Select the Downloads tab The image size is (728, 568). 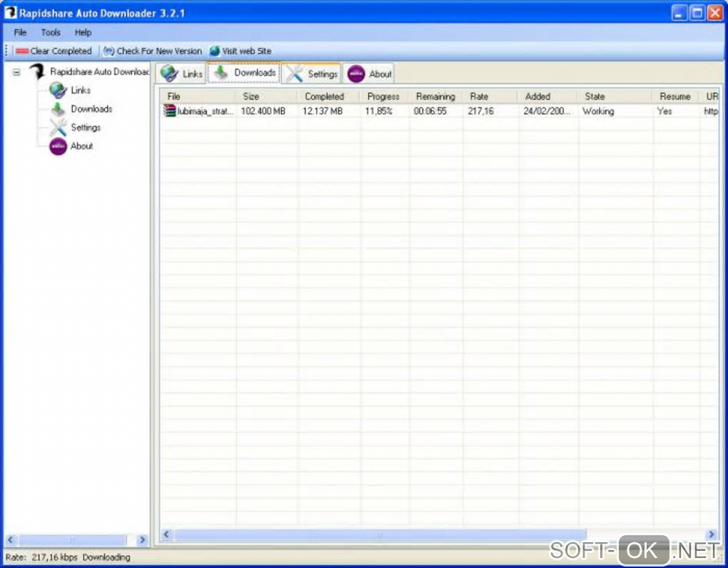(x=244, y=73)
